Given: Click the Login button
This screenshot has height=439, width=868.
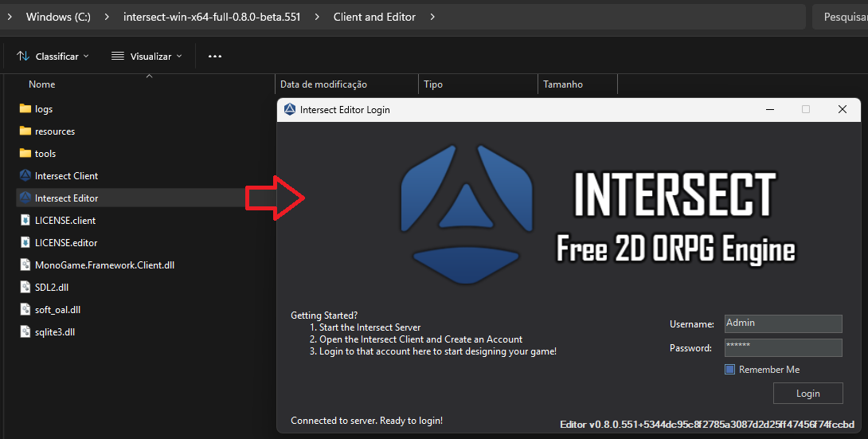Looking at the screenshot, I should [807, 393].
